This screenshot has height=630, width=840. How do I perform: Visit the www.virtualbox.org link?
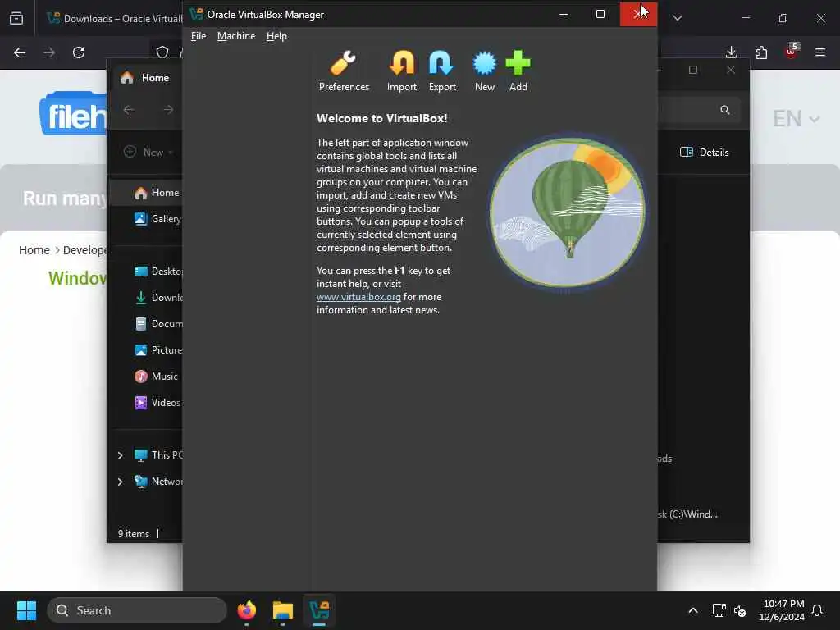pos(358,297)
